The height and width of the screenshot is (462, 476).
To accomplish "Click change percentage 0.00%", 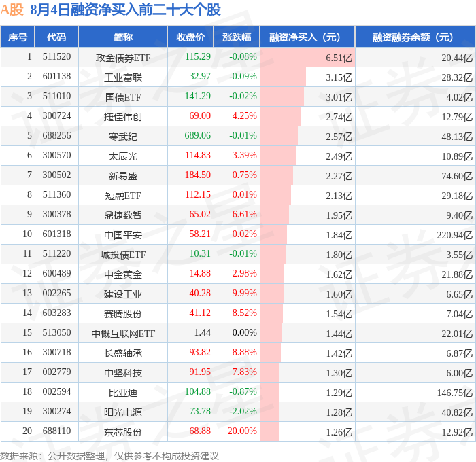I will tap(244, 333).
